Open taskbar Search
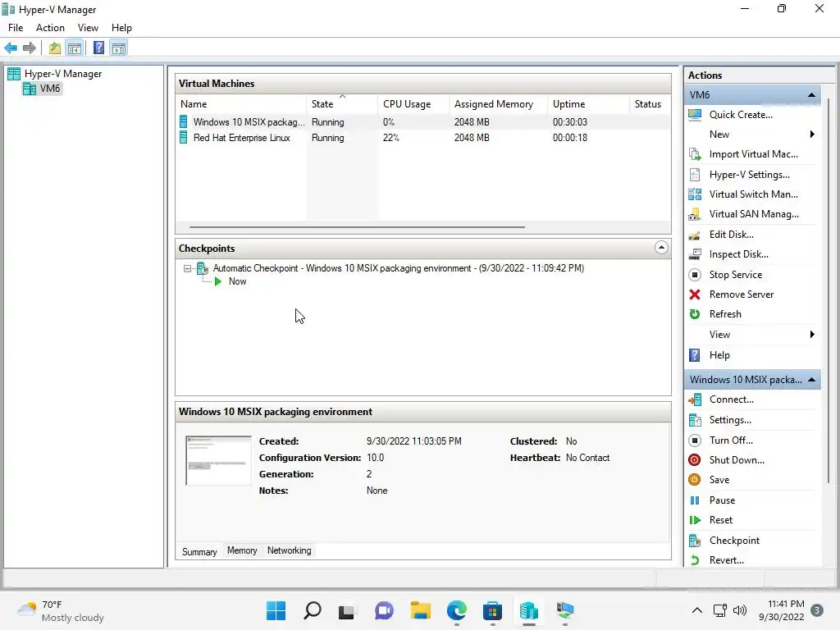 click(x=313, y=610)
